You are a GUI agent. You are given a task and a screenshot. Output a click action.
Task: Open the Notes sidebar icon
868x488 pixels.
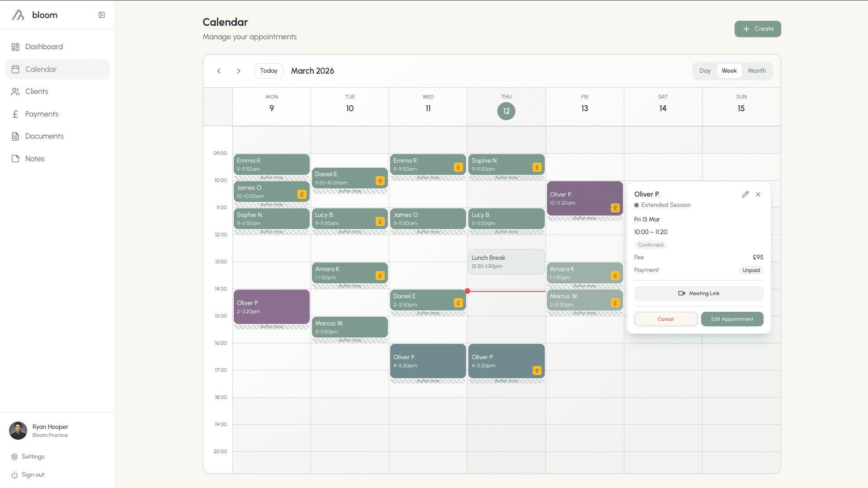click(x=16, y=159)
